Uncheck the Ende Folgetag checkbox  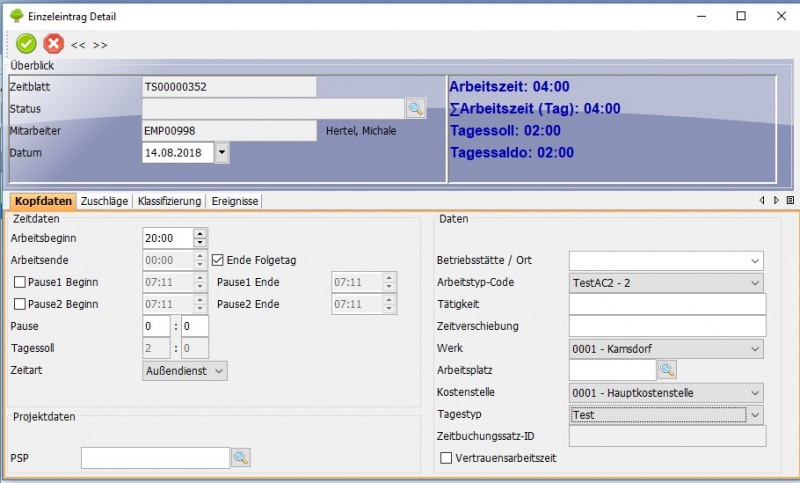pos(218,260)
